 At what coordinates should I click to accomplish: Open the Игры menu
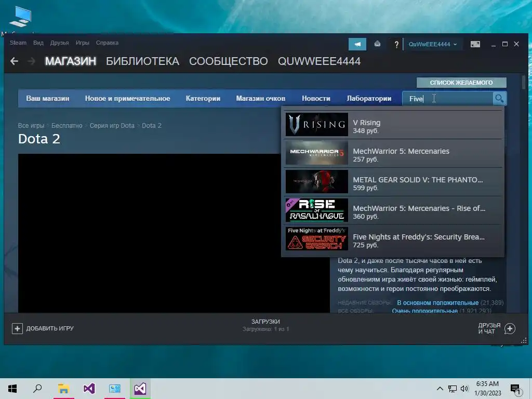83,43
